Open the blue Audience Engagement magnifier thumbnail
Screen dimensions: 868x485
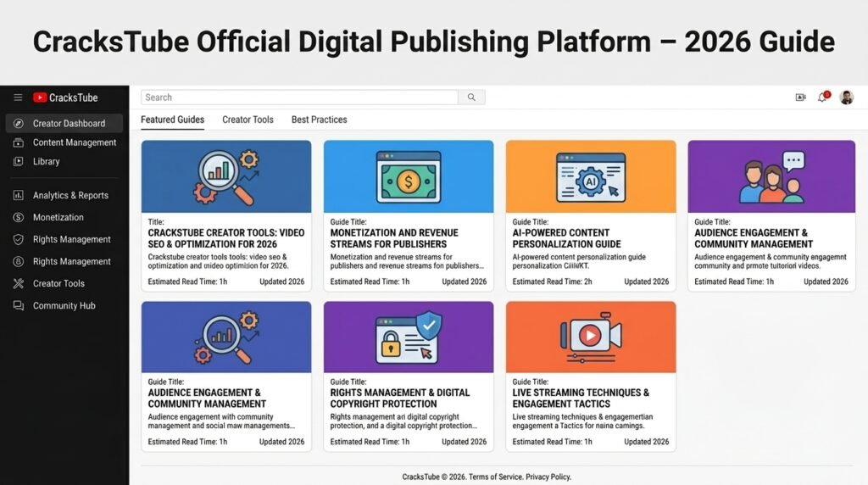tap(225, 337)
